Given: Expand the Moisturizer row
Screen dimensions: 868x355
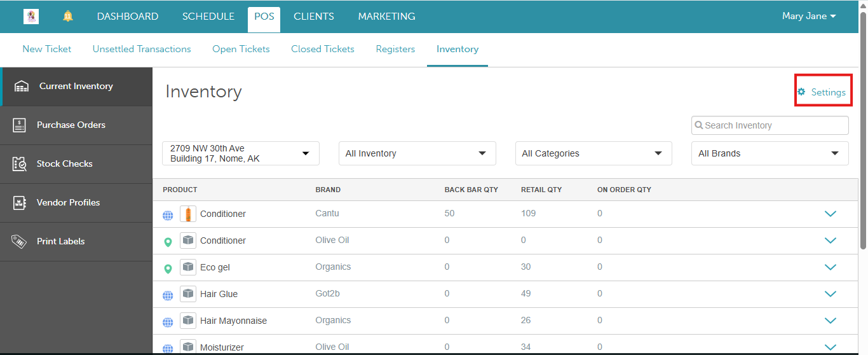Looking at the screenshot, I should click(830, 347).
